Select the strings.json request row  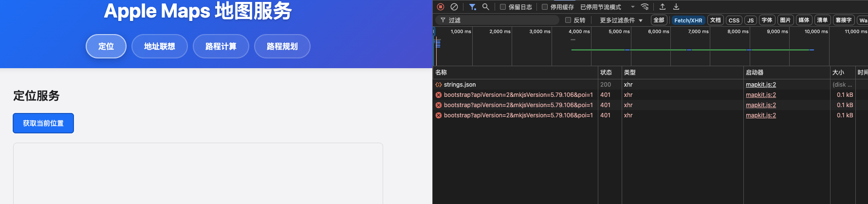650,85
